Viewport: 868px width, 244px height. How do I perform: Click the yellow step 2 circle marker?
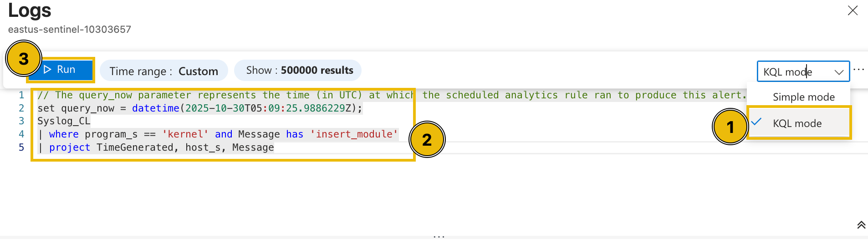point(427,140)
